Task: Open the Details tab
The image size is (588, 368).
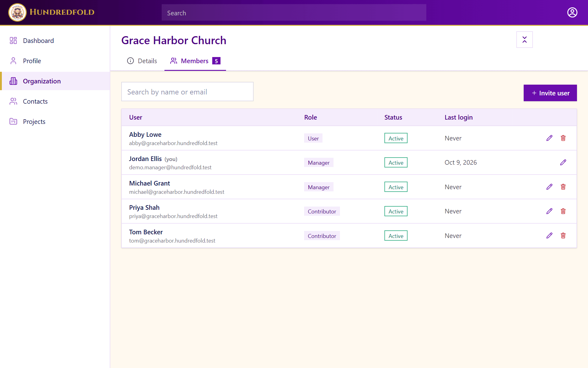Action: (142, 61)
